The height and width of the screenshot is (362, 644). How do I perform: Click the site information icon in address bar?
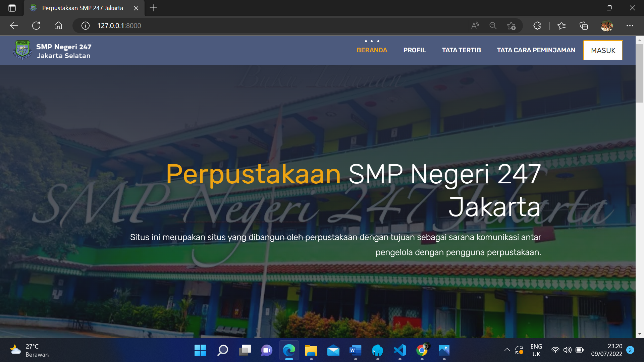85,25
